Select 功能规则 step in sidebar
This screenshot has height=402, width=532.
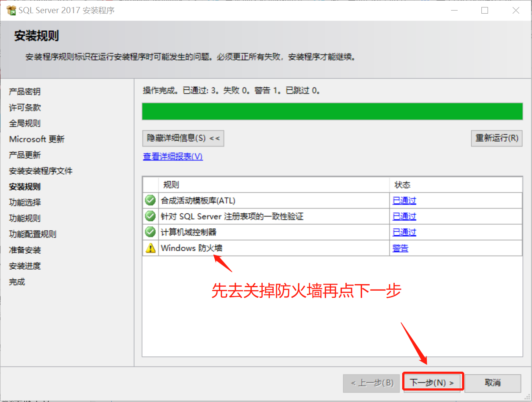(25, 218)
